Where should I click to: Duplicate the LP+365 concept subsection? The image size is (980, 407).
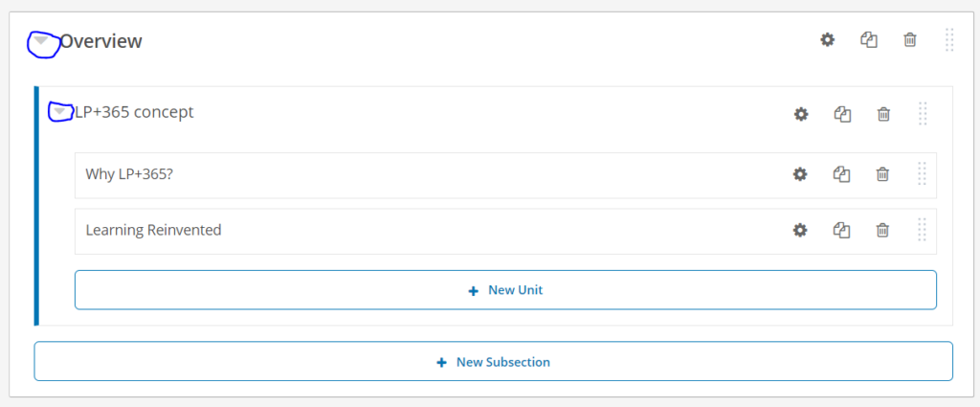pyautogui.click(x=842, y=114)
